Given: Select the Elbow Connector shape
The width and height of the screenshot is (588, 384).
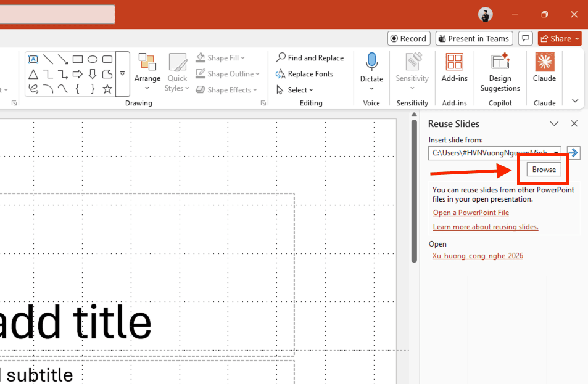Looking at the screenshot, I should [48, 74].
